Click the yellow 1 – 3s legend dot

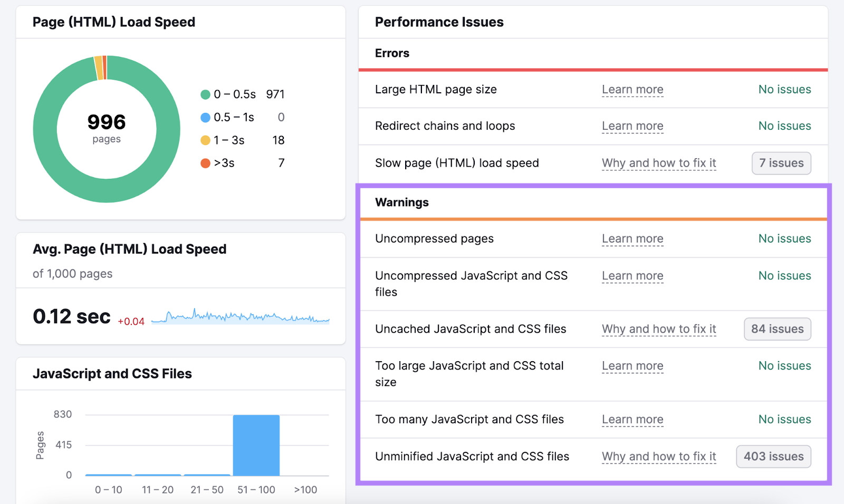(x=206, y=140)
